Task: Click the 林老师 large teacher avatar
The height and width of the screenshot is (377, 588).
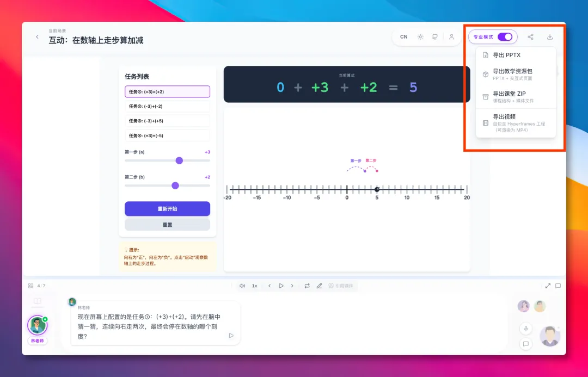Action: [37, 325]
